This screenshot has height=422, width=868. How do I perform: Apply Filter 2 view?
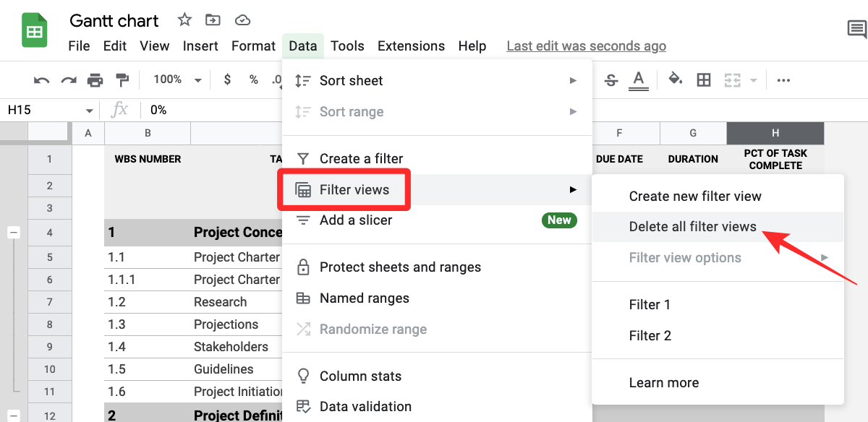(718, 335)
